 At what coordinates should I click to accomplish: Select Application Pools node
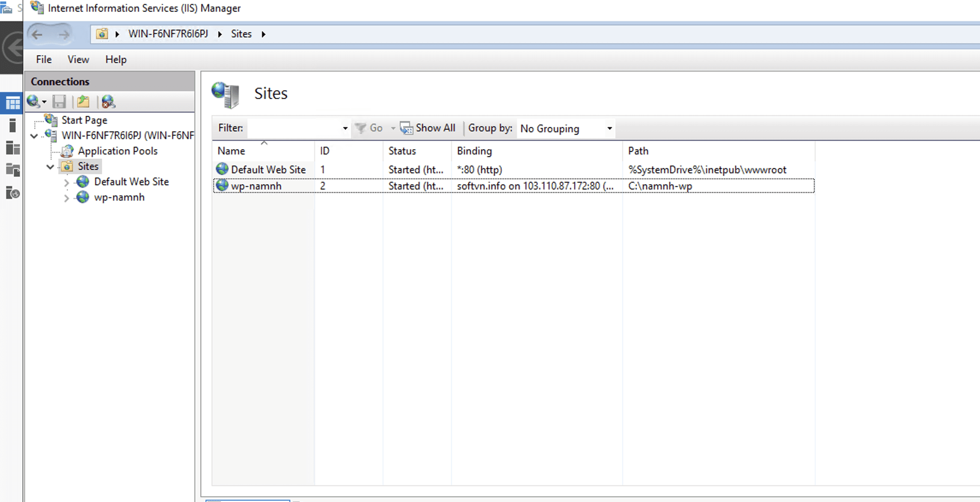pyautogui.click(x=117, y=151)
